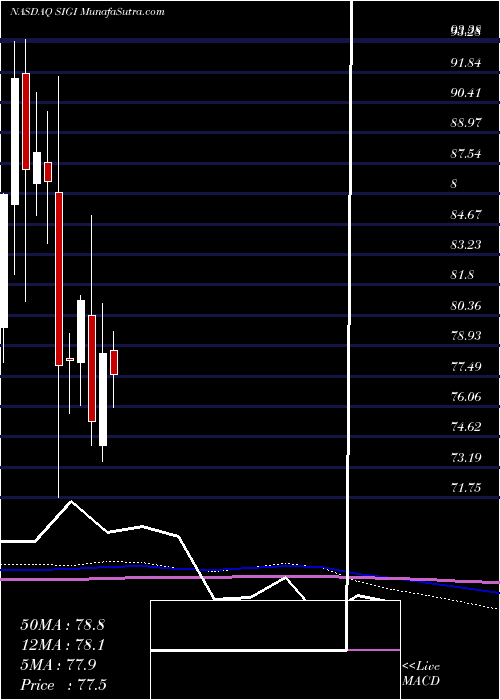Click the 87.54 price axis label

click(x=466, y=154)
